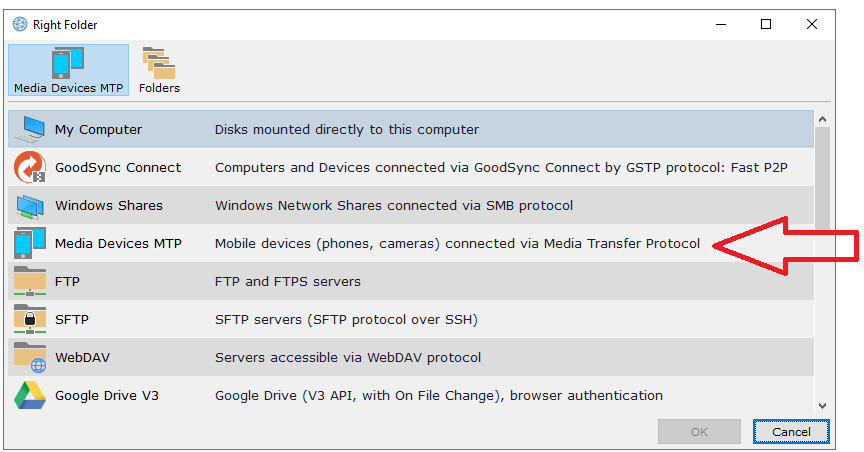Close the Right Folder dialog window

[x=811, y=24]
